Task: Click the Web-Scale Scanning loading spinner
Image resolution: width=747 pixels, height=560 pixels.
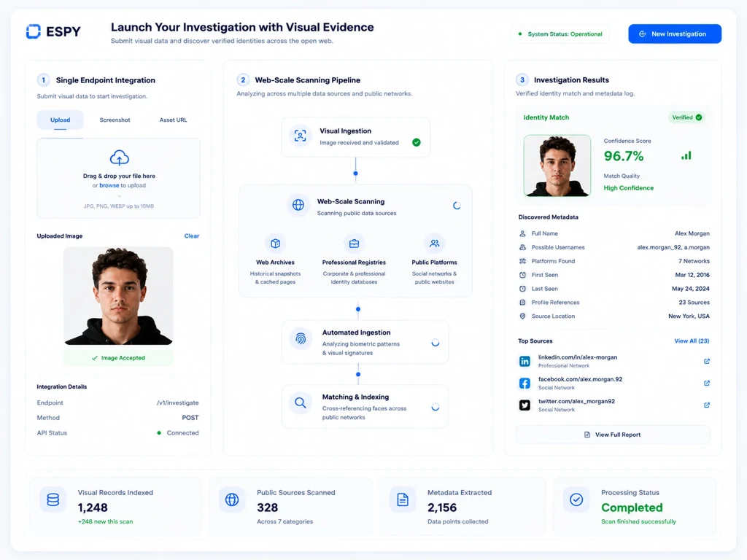Action: pyautogui.click(x=457, y=206)
